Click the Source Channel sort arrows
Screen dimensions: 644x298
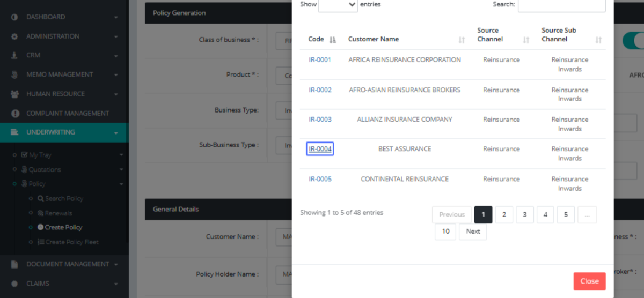(x=526, y=40)
